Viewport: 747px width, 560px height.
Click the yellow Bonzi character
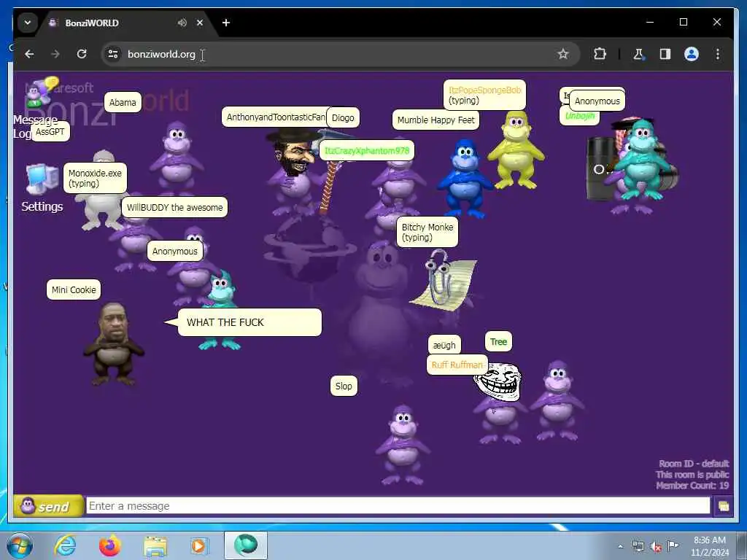pos(516,150)
